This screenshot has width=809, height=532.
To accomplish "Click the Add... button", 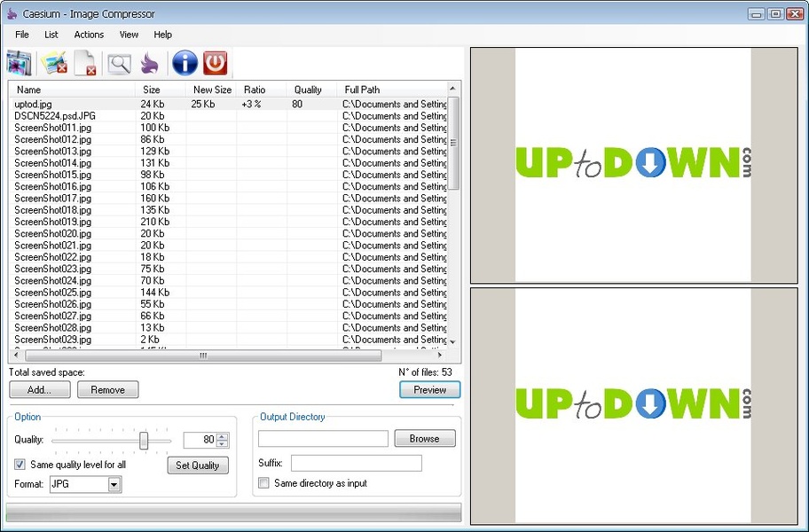I will click(x=40, y=390).
